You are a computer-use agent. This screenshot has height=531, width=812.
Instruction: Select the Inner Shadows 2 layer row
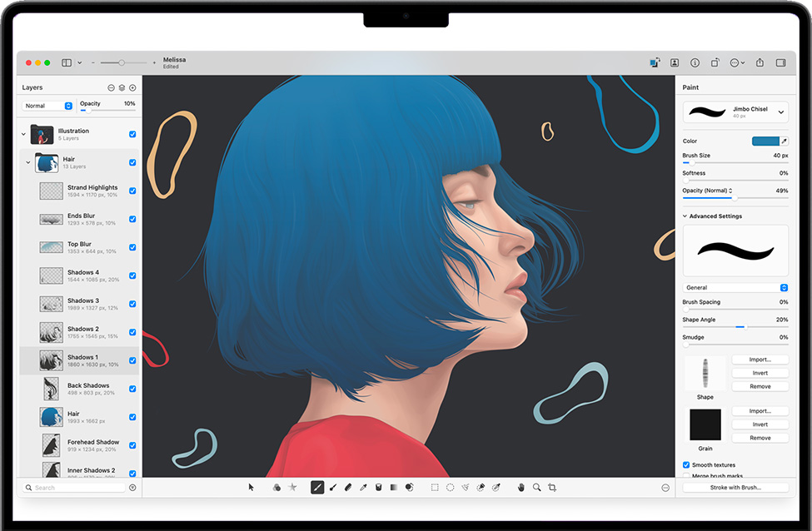point(79,469)
